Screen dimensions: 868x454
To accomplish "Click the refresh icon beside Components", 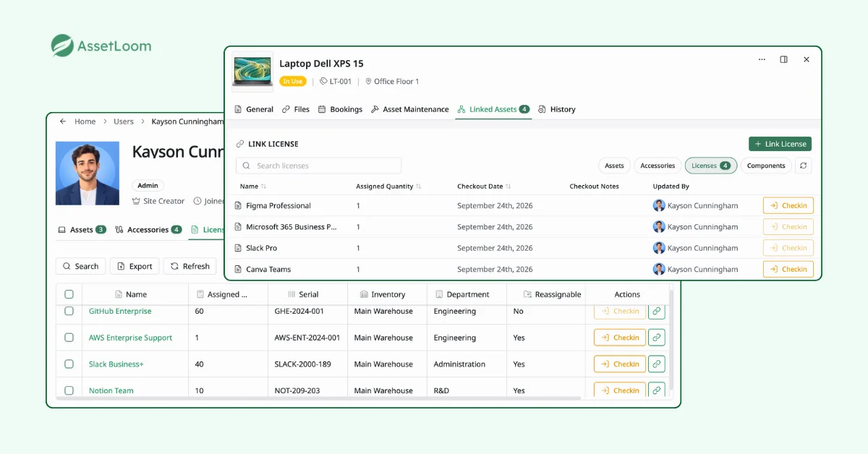I will (803, 166).
